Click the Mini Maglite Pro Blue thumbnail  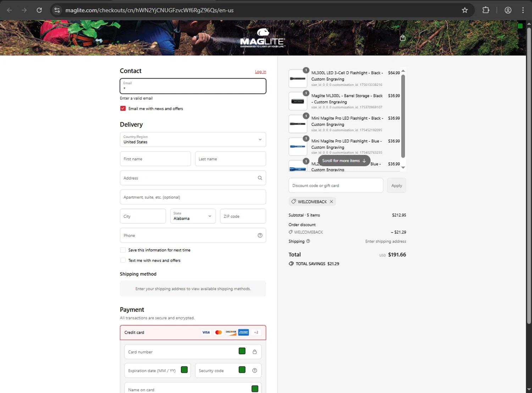(x=298, y=147)
